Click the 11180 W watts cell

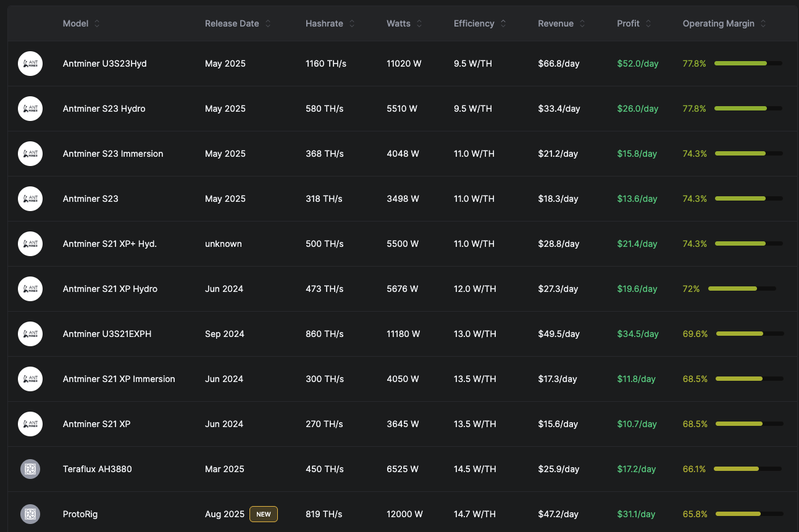(403, 334)
